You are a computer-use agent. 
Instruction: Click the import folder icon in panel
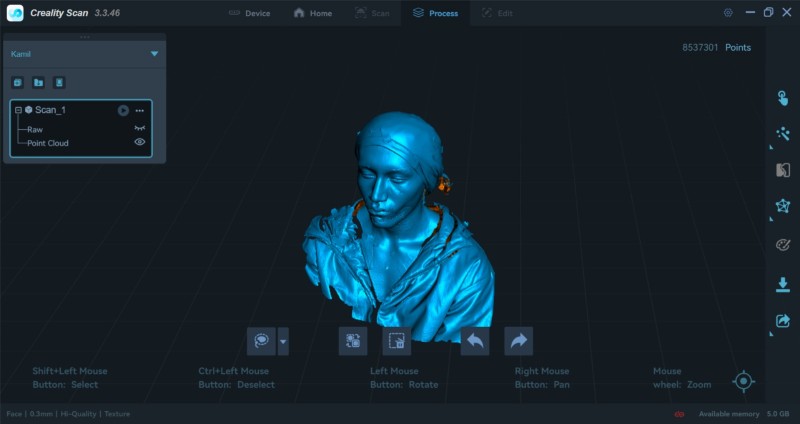[x=38, y=83]
